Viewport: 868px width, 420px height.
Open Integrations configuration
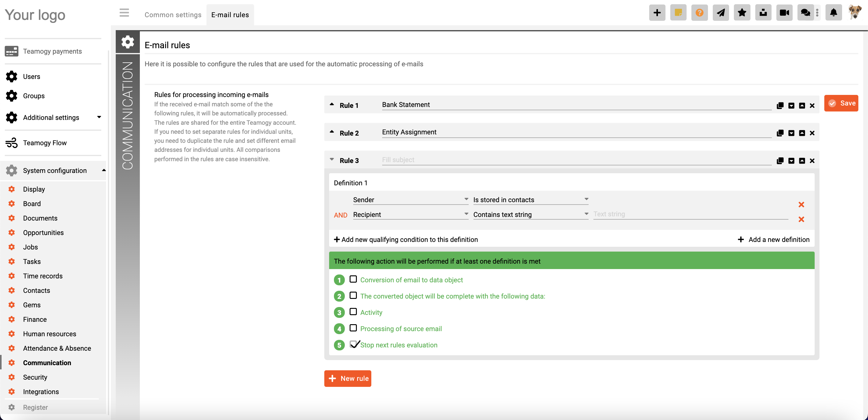click(x=41, y=391)
